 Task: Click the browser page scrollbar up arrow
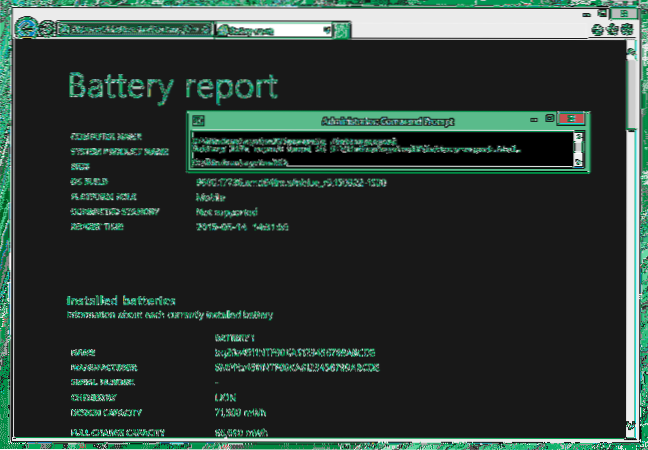[x=629, y=51]
